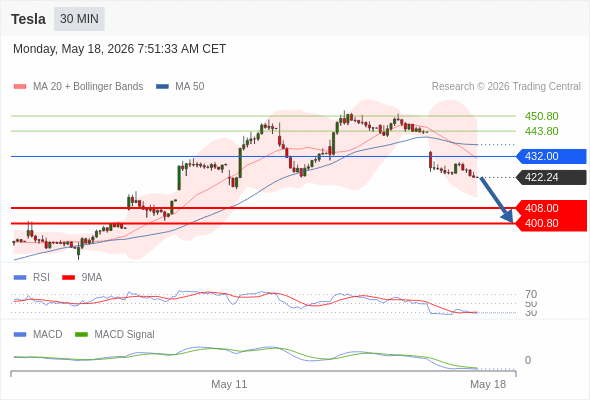Click the 'Research © 2026 Trading Central' credit text
Viewport: 590px width, 400px height.
(506, 87)
